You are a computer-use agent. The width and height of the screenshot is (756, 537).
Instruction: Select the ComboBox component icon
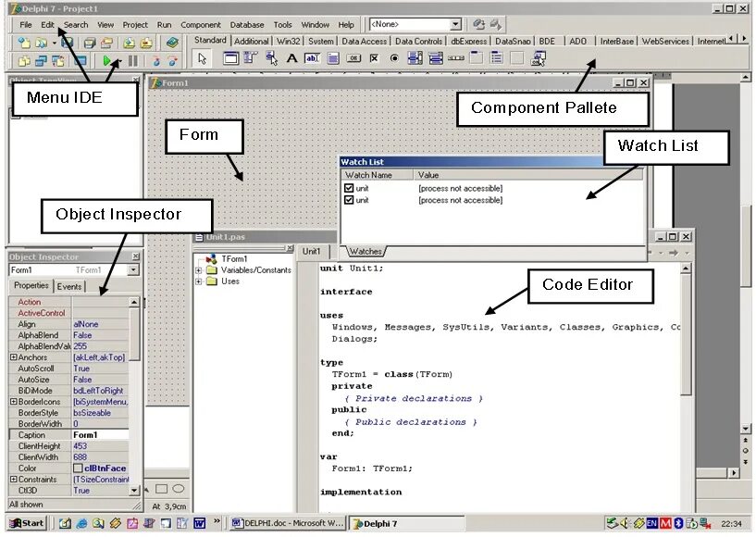(x=436, y=58)
